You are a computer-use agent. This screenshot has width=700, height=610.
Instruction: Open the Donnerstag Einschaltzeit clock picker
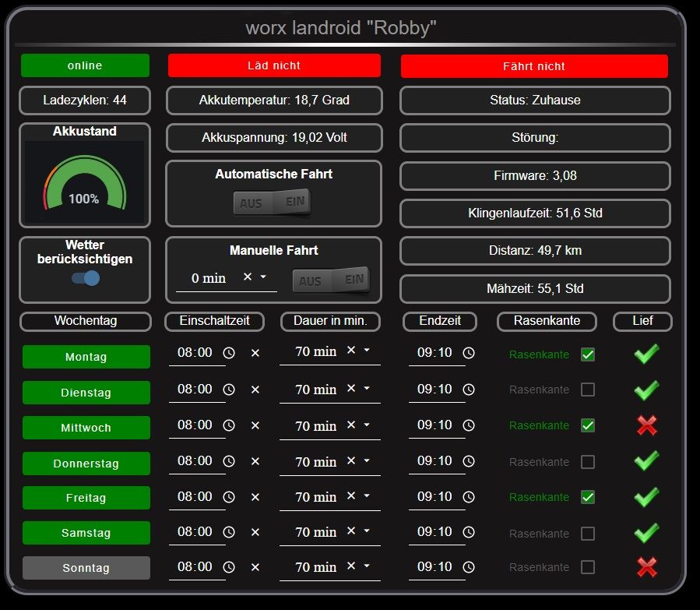click(229, 461)
